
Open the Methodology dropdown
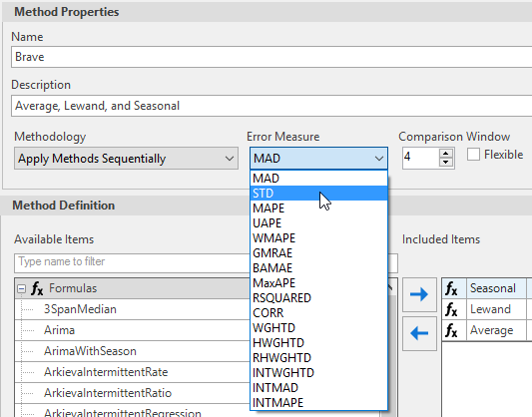click(x=126, y=159)
